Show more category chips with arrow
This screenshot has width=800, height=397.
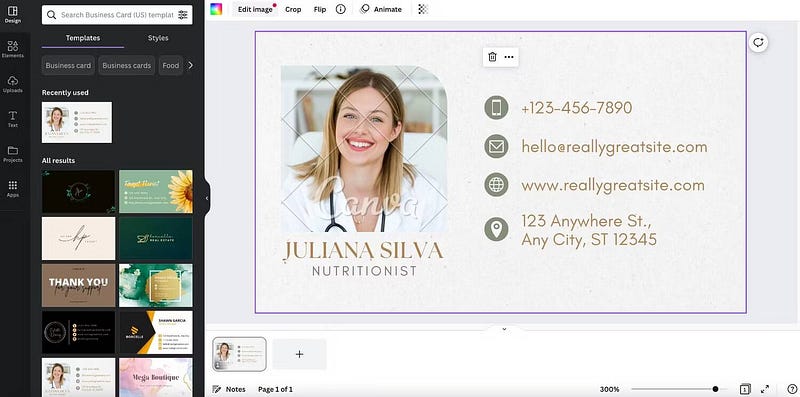click(190, 65)
